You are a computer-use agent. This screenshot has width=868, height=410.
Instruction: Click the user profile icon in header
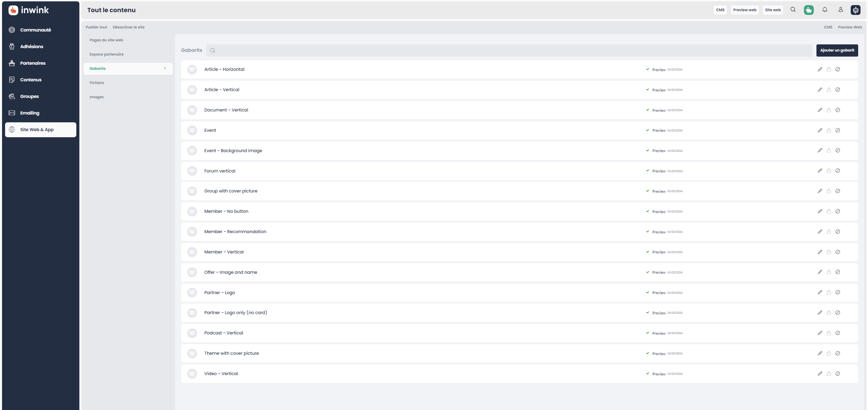(x=841, y=10)
